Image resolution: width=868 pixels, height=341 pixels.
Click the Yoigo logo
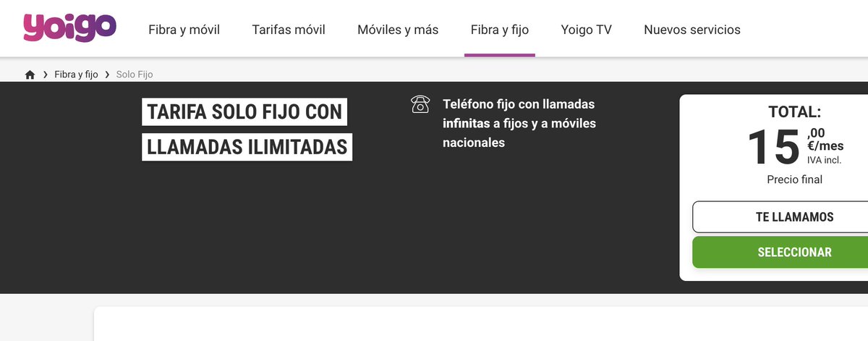69,28
